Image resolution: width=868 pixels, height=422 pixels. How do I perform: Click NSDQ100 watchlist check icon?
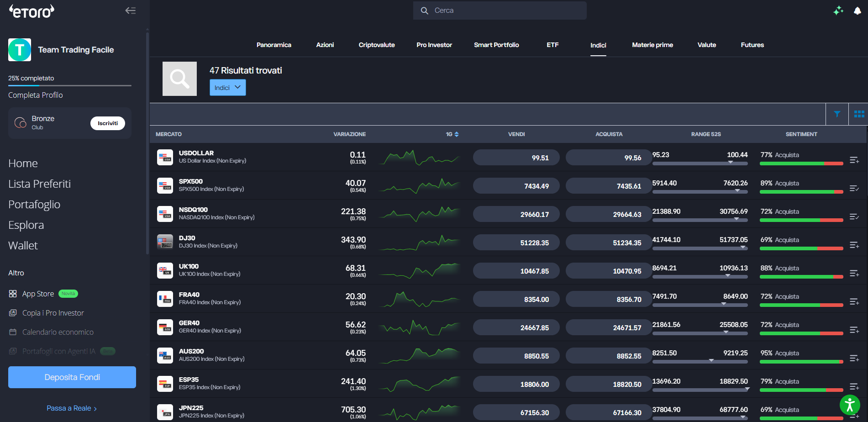click(854, 216)
